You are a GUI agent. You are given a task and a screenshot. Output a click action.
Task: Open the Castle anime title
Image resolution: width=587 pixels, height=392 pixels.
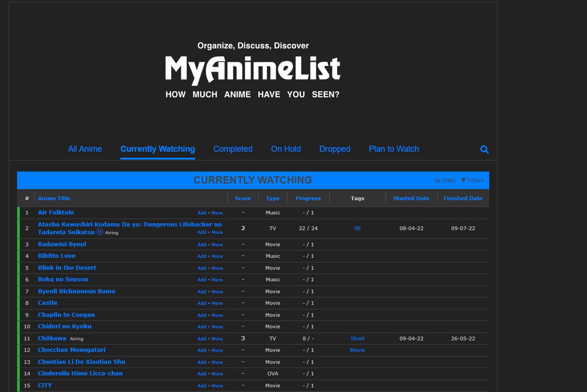[47, 303]
